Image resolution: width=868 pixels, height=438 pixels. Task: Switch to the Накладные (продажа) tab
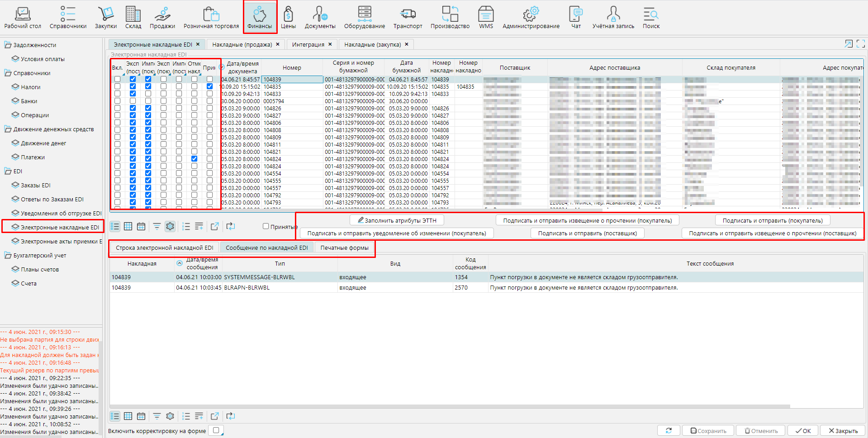pos(242,44)
